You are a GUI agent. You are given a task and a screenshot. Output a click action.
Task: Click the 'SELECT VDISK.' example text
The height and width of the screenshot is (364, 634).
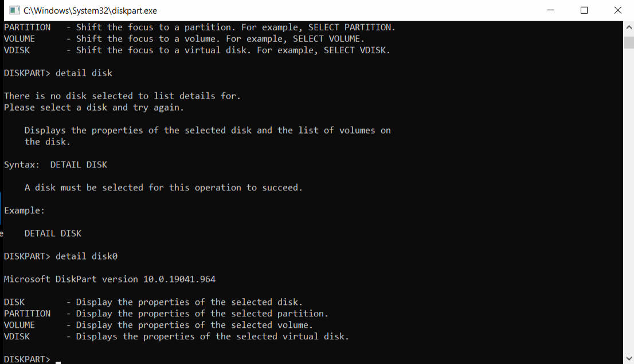[x=357, y=50]
